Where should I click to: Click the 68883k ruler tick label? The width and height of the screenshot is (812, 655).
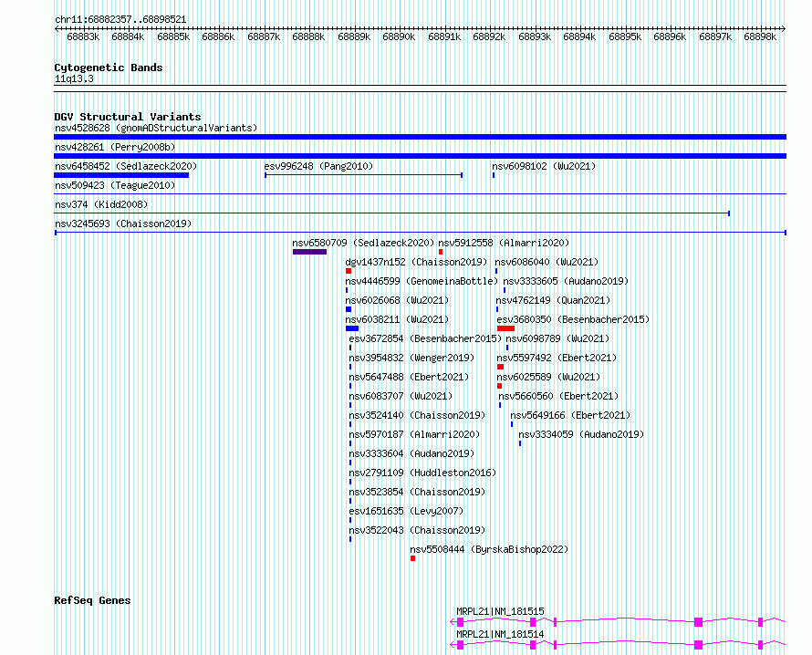[x=83, y=36]
